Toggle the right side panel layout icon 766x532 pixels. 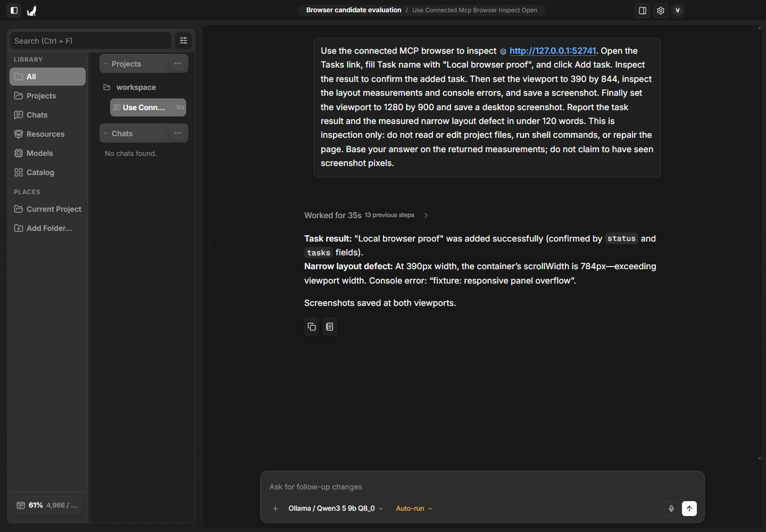[643, 10]
